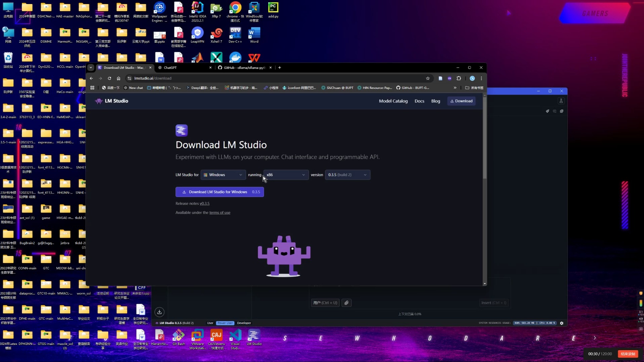Click 'Download LM Studio for Windows' button
644x362 pixels.
click(x=219, y=192)
